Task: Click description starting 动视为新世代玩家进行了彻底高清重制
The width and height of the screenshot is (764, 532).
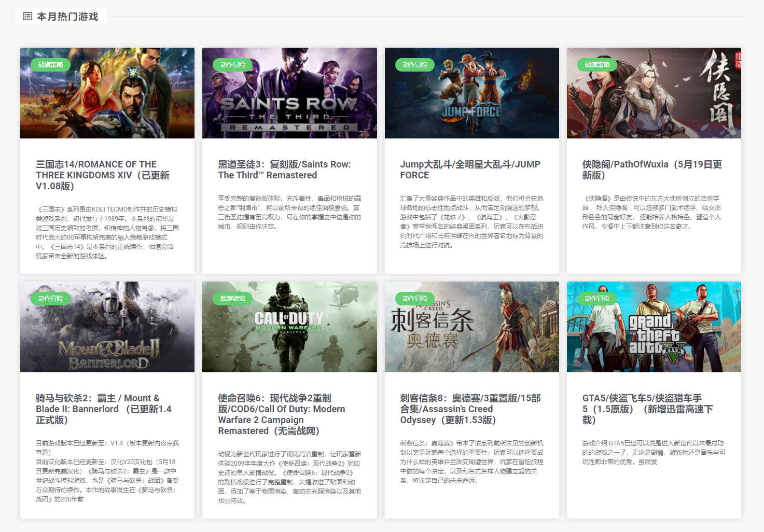Action: 289,478
